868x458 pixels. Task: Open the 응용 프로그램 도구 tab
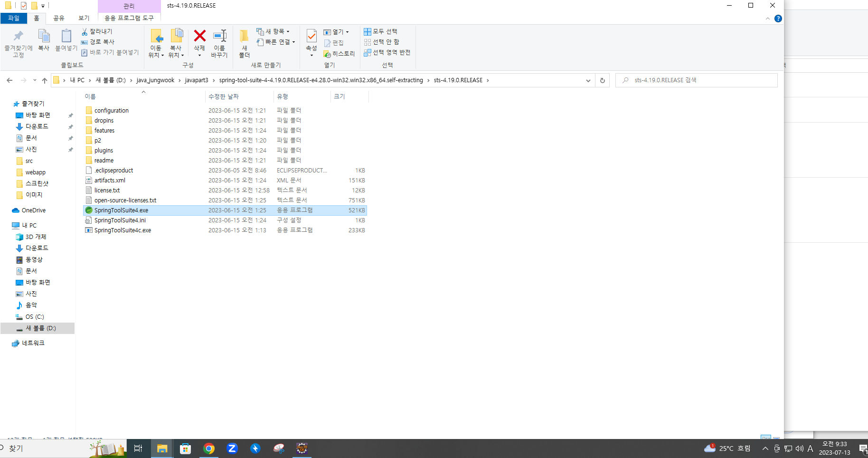tap(129, 18)
